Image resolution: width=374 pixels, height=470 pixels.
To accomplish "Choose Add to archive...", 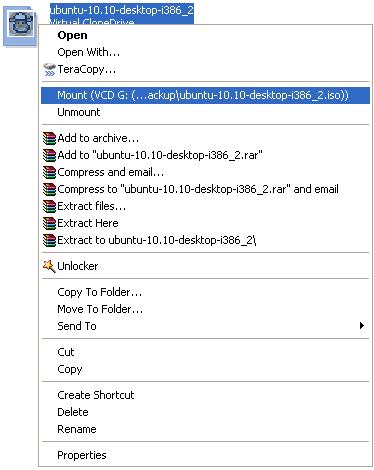I will coord(205,138).
